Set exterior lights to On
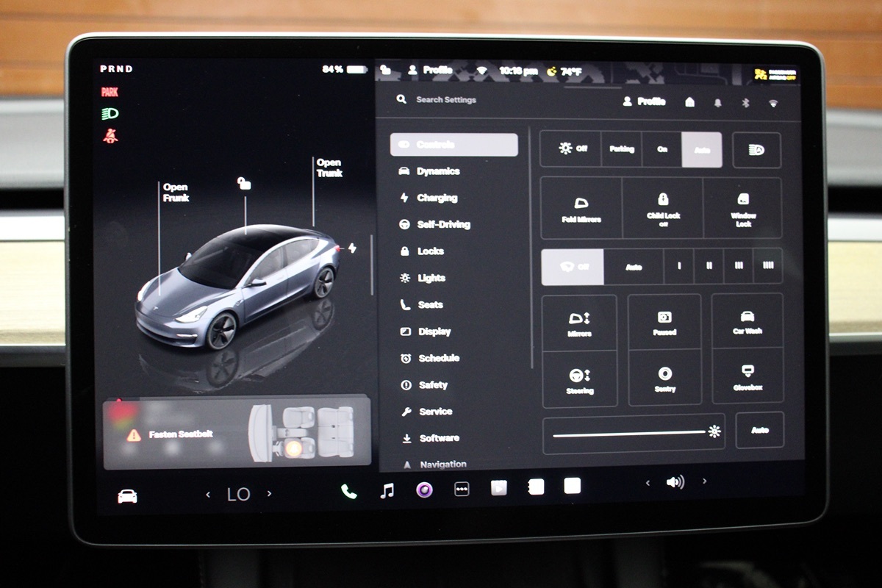882x588 pixels. point(662,149)
